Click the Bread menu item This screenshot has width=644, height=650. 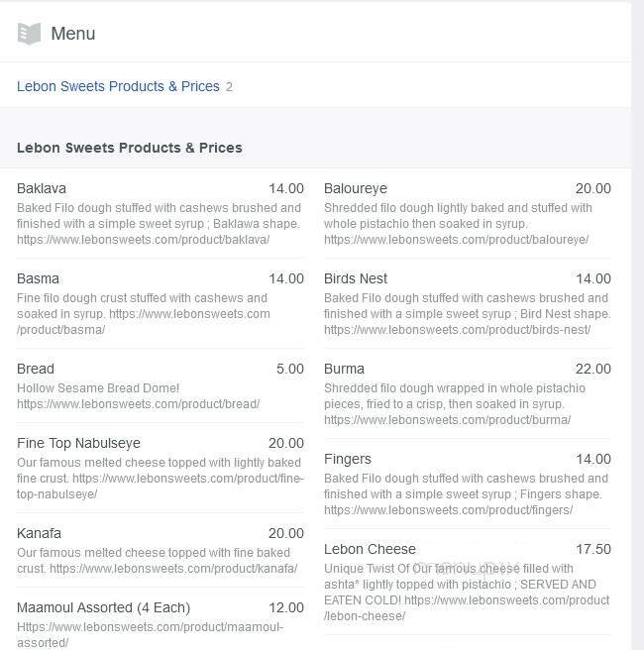[x=36, y=369]
